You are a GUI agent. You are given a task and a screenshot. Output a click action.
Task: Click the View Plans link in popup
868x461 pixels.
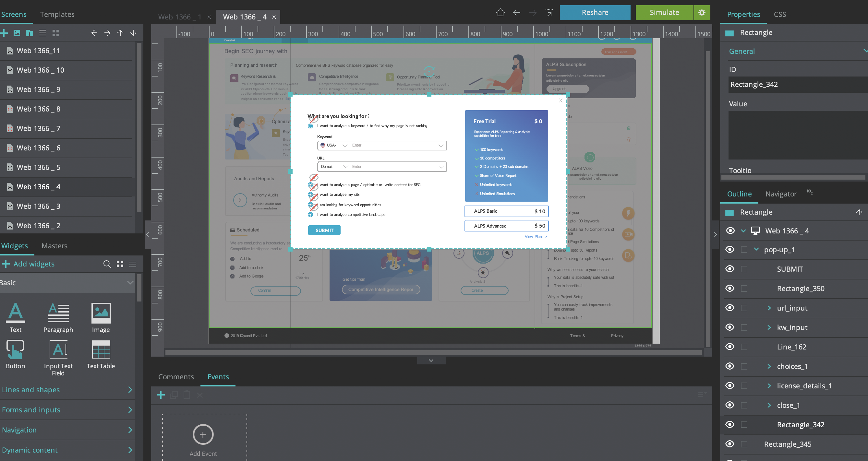coord(535,236)
